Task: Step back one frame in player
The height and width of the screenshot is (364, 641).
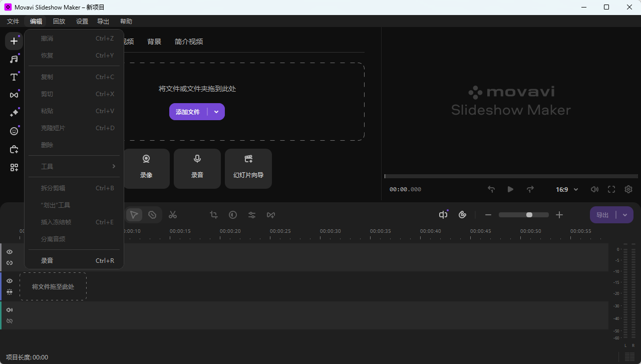Action: (x=491, y=189)
